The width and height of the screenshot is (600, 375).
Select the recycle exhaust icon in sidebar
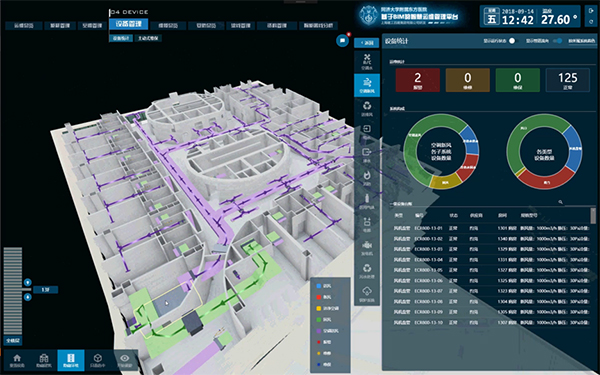click(x=367, y=108)
